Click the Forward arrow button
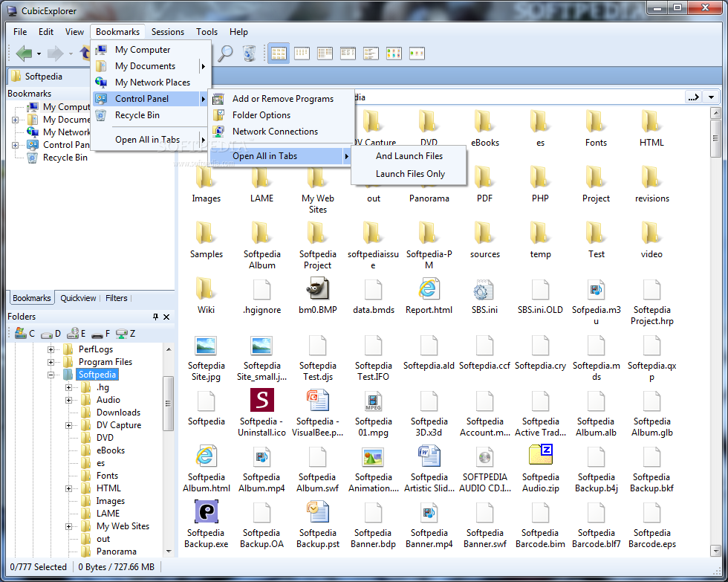 tap(55, 54)
